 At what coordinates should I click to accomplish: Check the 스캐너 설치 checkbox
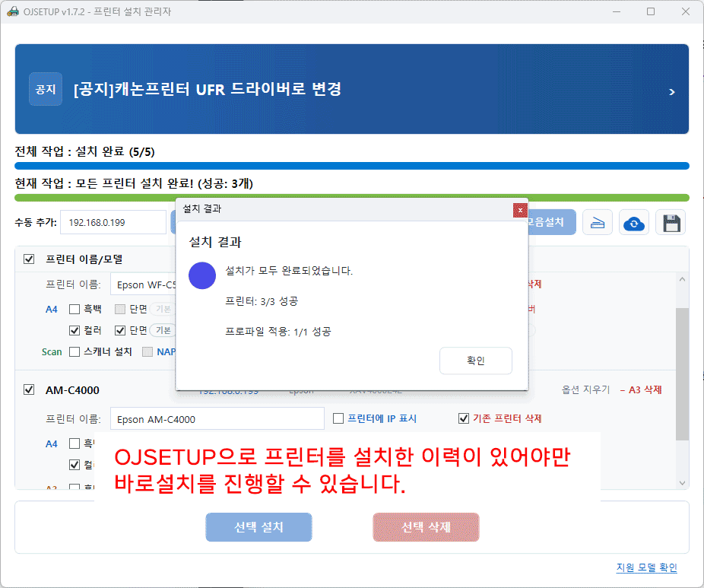75,351
